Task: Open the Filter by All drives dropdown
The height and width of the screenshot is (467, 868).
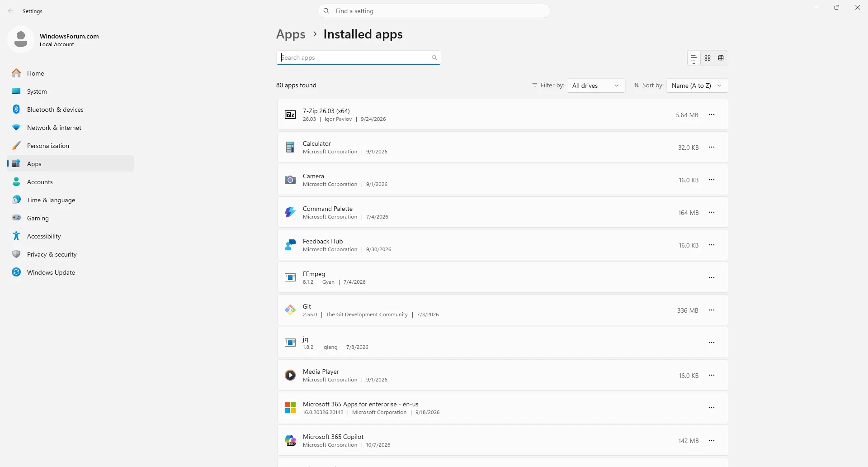Action: 596,86
